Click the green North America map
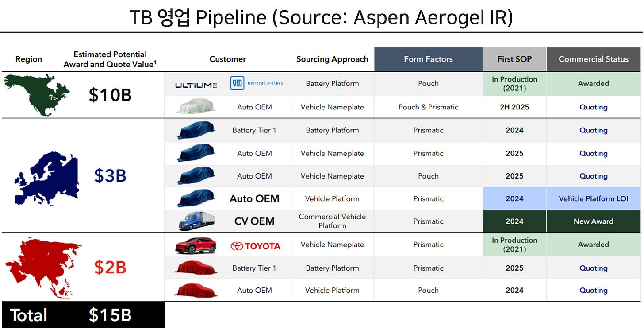 (x=36, y=95)
